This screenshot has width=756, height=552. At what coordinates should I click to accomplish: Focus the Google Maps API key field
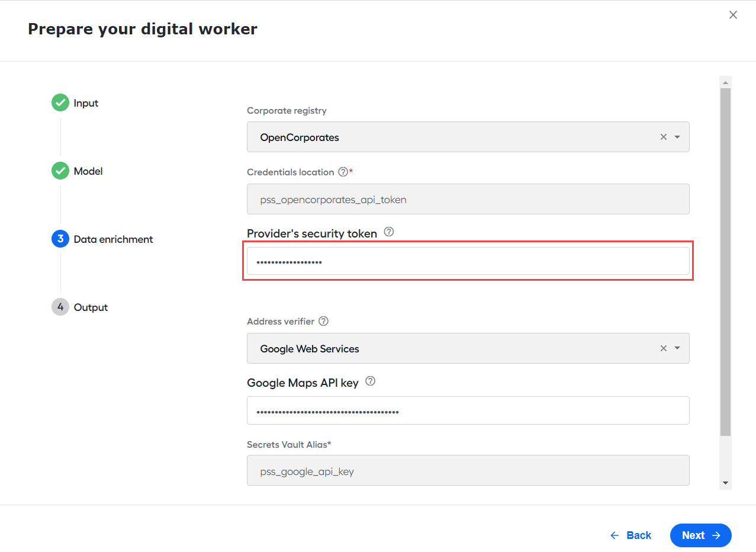click(x=468, y=410)
